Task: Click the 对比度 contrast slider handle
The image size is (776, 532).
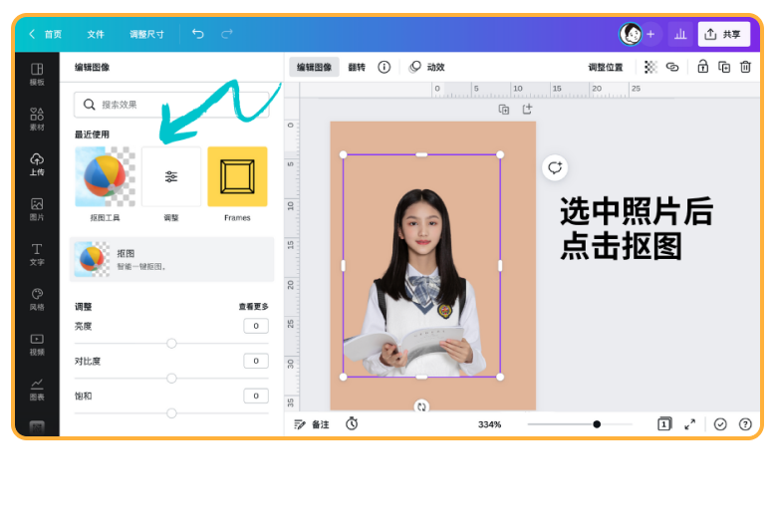Action: coord(171,379)
